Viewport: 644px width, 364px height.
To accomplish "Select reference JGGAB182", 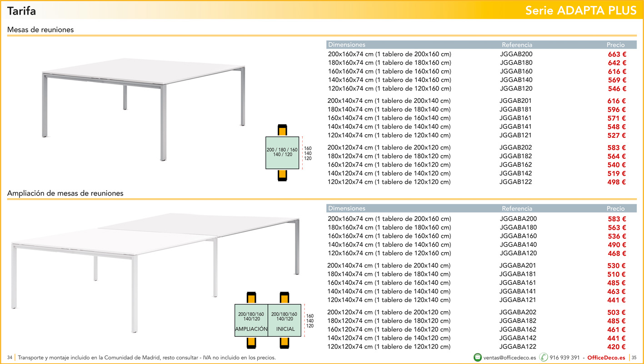I will pyautogui.click(x=516, y=156).
